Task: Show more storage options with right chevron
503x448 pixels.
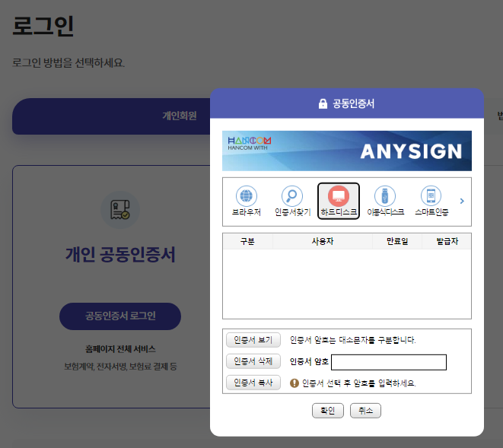Action: coord(462,201)
